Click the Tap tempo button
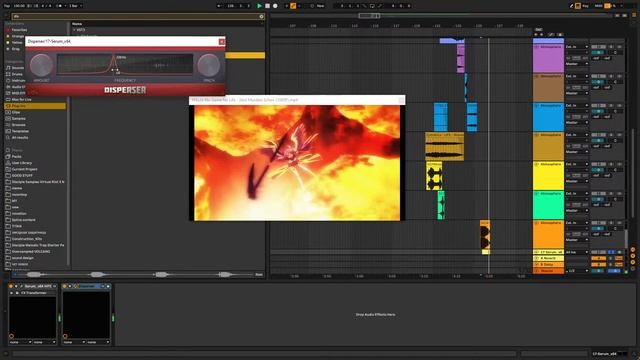 tap(7, 6)
